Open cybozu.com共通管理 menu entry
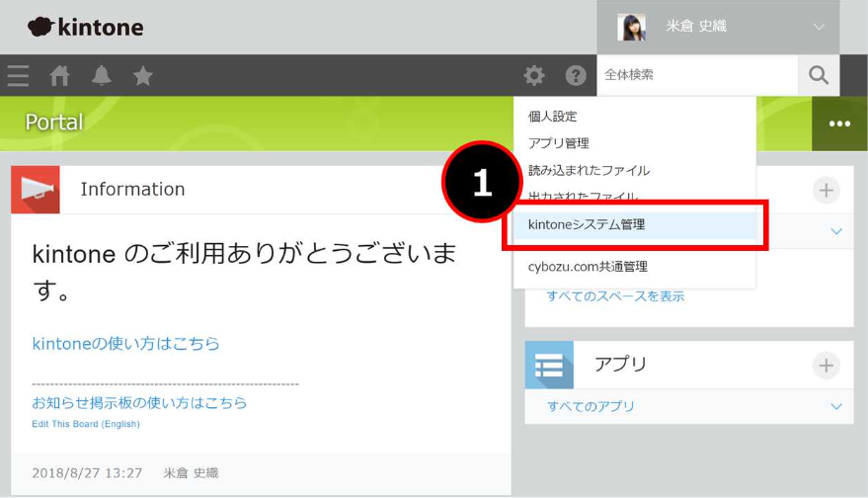Viewport: 868px width, 498px height. (x=589, y=267)
